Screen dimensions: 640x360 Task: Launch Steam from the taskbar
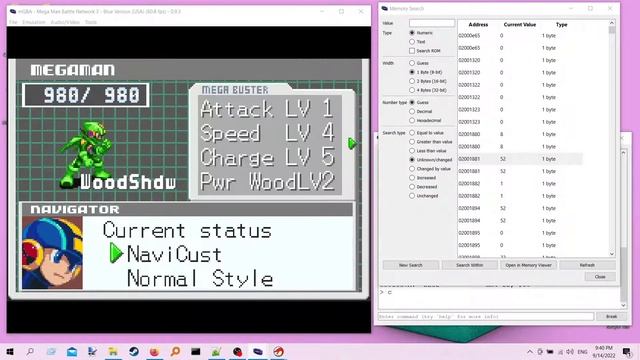point(134,351)
